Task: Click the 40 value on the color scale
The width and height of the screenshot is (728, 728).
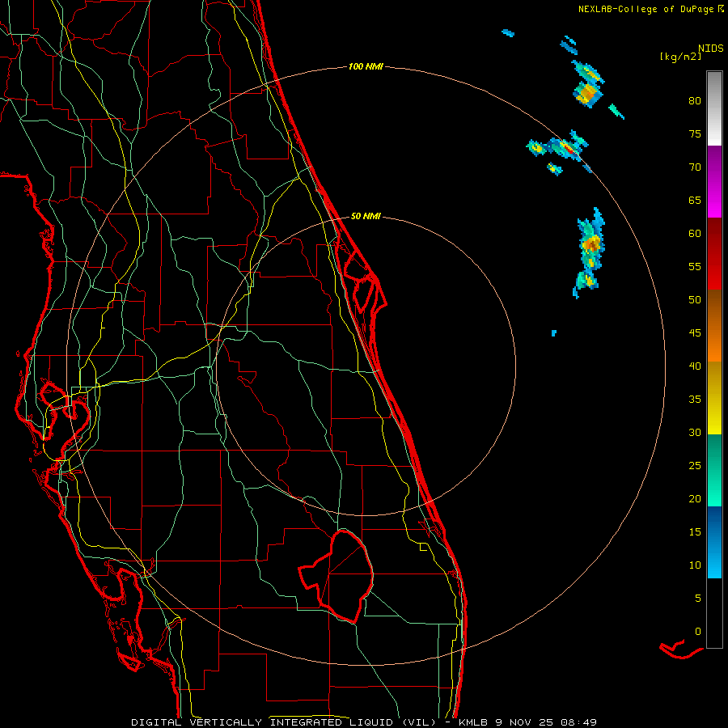Action: click(x=695, y=366)
